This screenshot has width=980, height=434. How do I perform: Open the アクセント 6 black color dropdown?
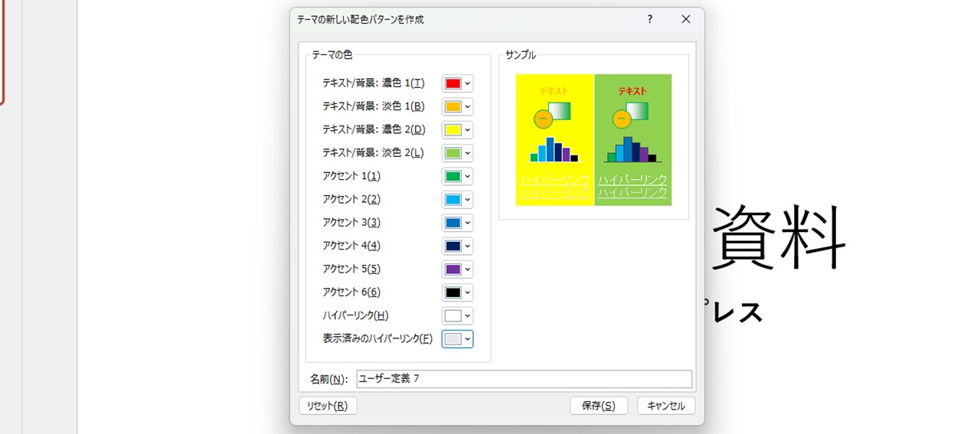coord(457,292)
